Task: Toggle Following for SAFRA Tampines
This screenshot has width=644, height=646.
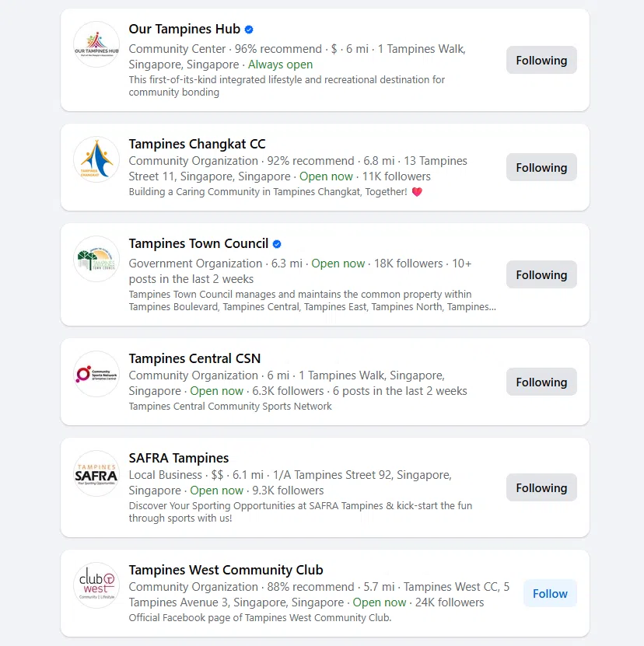Action: (x=541, y=487)
